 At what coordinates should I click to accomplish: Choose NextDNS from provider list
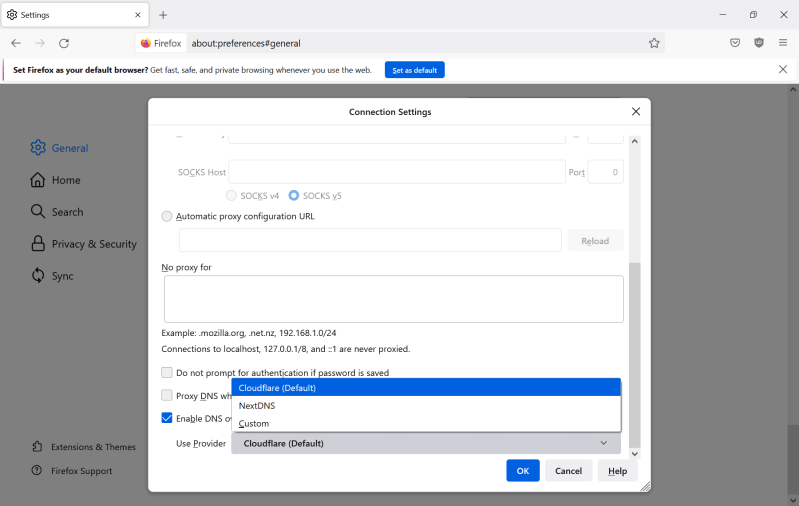pyautogui.click(x=426, y=406)
